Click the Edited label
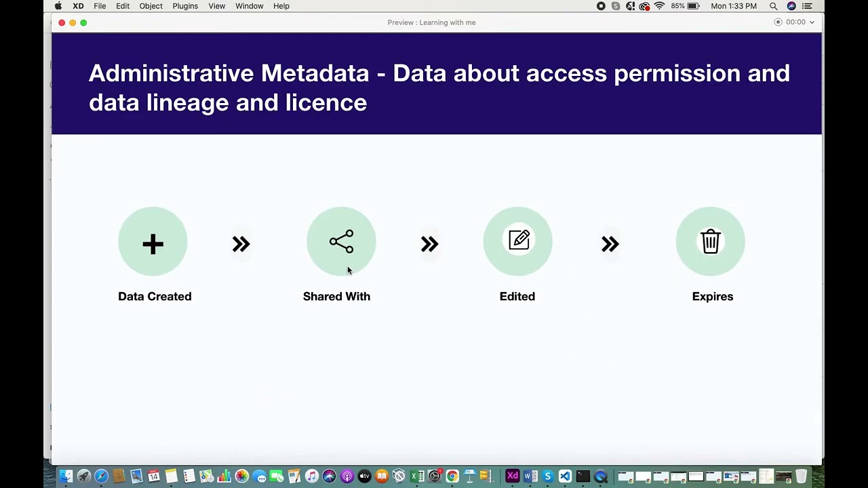The image size is (868, 488). click(517, 296)
